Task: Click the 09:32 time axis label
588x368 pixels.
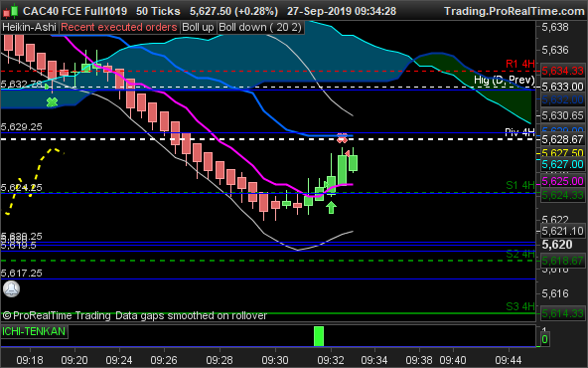Action: click(x=331, y=360)
